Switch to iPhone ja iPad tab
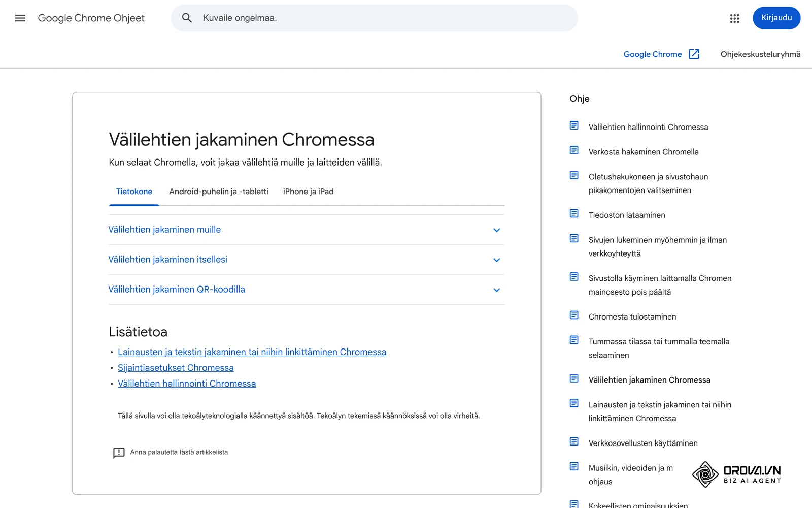Image resolution: width=812 pixels, height=508 pixels. point(309,192)
